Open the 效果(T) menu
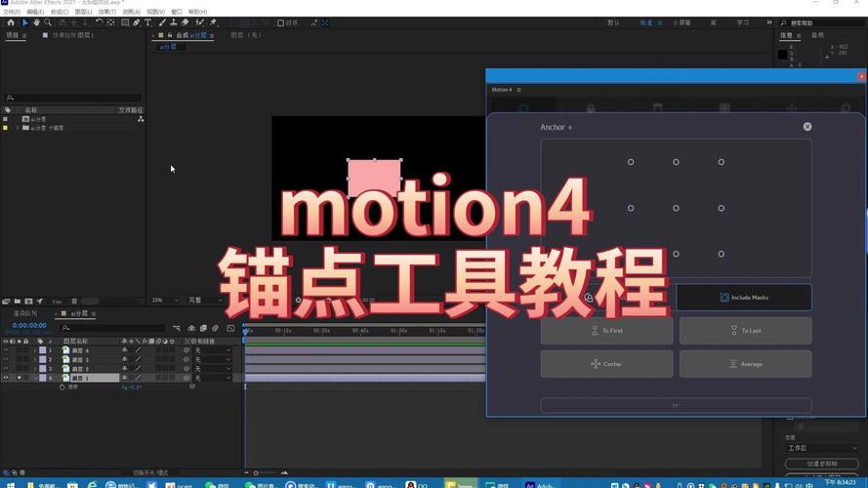The width and height of the screenshot is (868, 488). (x=106, y=12)
